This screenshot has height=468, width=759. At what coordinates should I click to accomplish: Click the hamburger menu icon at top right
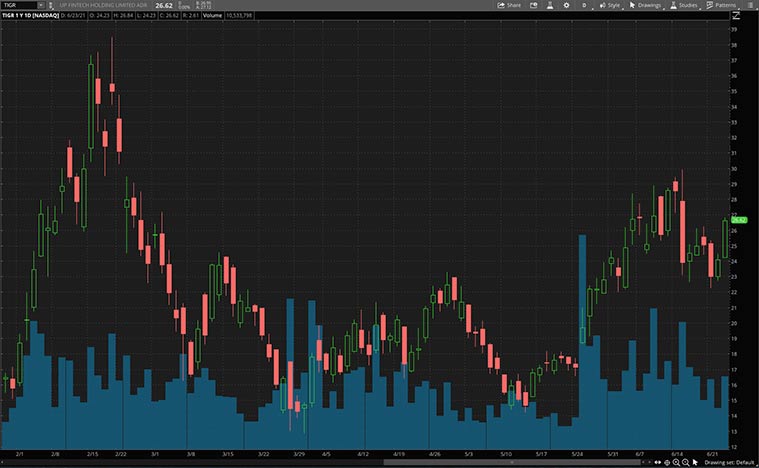pyautogui.click(x=748, y=5)
